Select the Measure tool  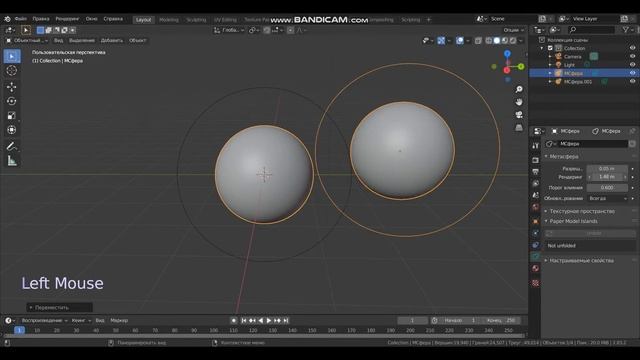tap(12, 161)
